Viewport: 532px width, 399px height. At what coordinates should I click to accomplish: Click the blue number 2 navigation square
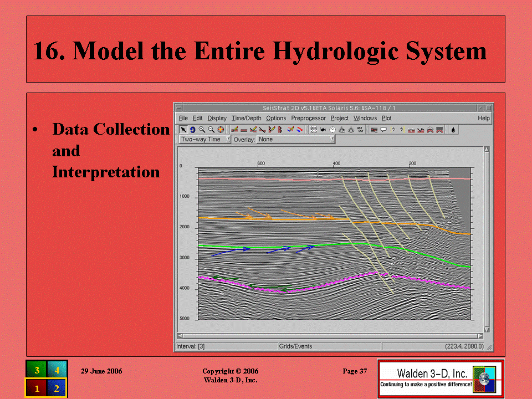coord(57,388)
